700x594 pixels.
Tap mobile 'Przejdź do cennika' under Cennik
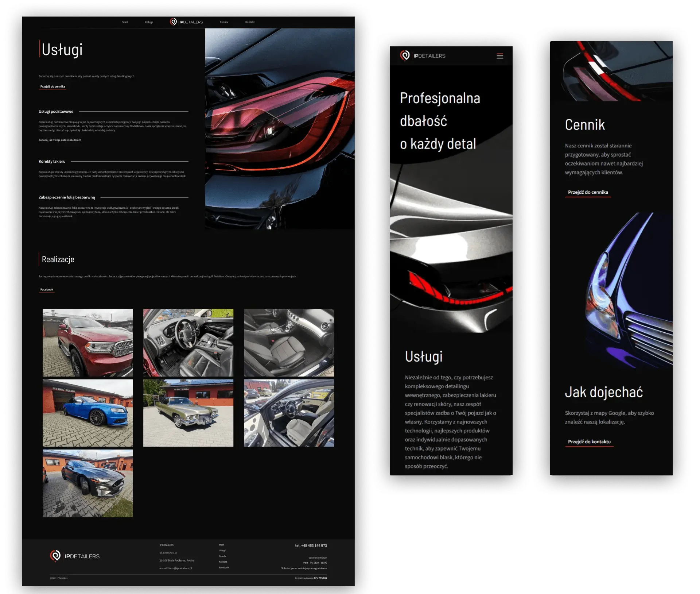(588, 192)
